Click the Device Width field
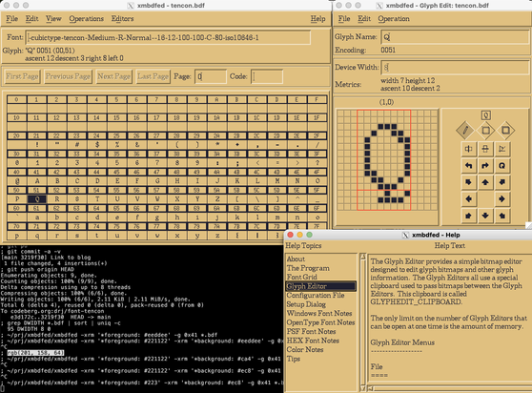The image size is (532, 393). click(x=456, y=68)
